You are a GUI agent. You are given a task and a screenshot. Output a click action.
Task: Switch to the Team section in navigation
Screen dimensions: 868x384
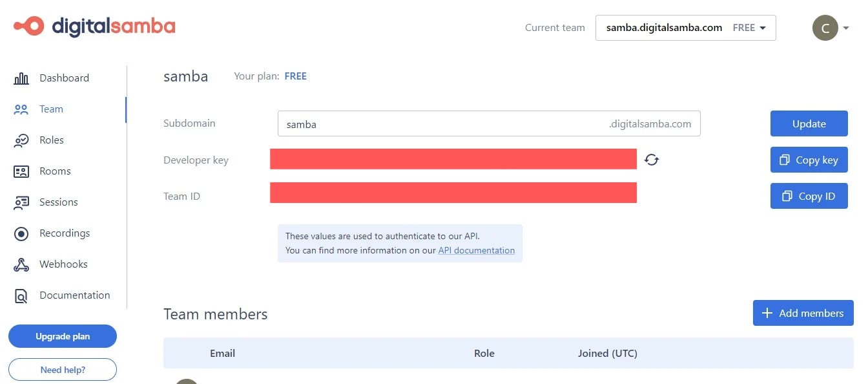(50, 109)
